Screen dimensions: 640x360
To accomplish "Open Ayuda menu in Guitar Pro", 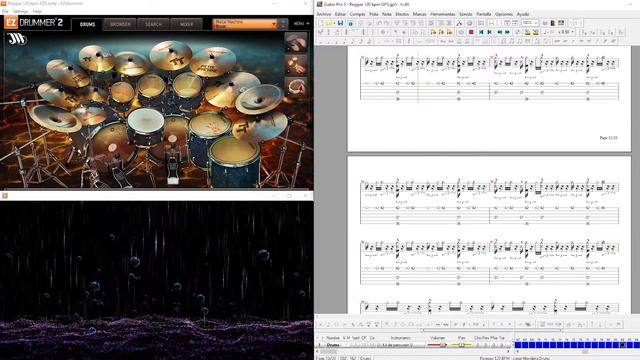I will coord(522,14).
